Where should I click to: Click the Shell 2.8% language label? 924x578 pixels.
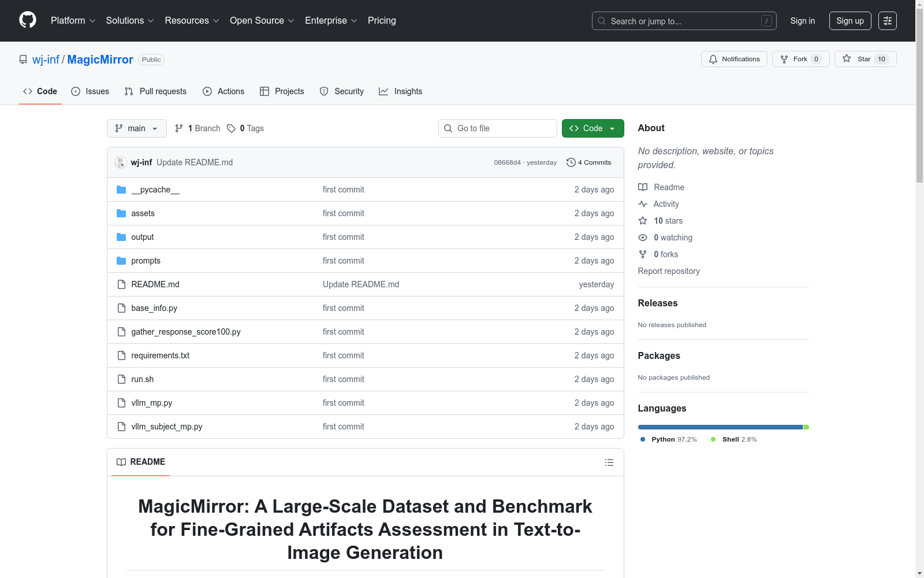pos(734,439)
